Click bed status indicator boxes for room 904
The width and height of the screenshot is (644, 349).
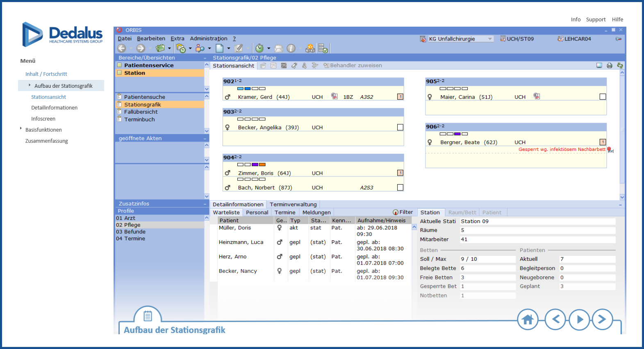[x=251, y=164]
